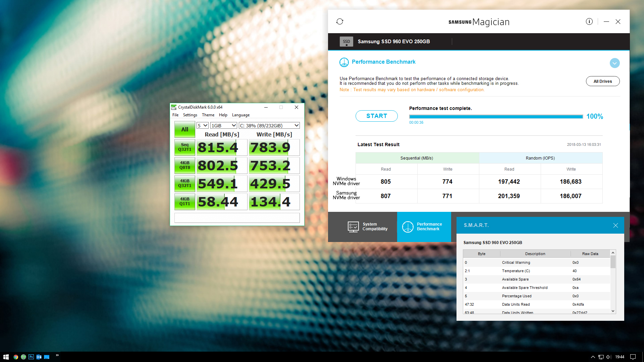Image resolution: width=644 pixels, height=362 pixels.
Task: Click the refresh icon in Magician
Action: [x=339, y=21]
